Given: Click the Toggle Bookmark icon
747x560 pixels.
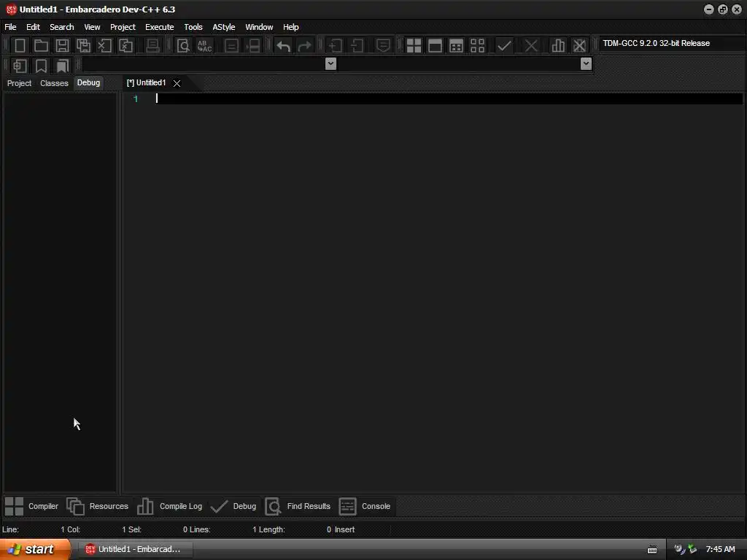Looking at the screenshot, I should 41,66.
